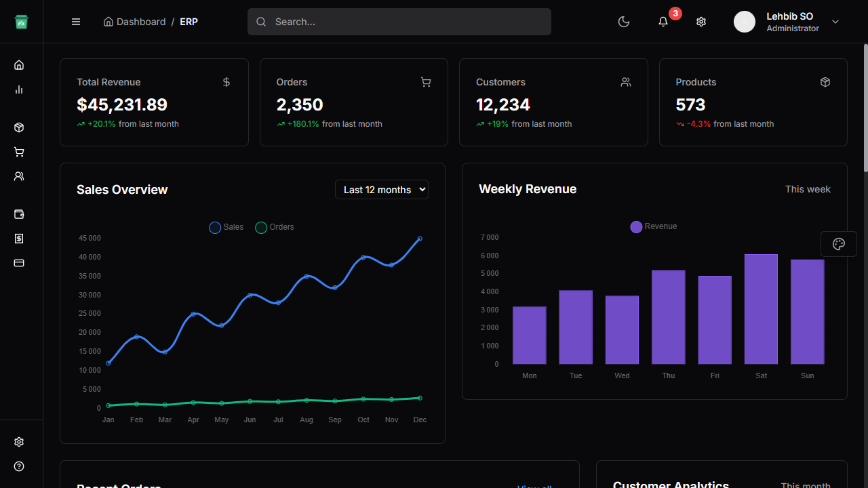Open the invoices dollar-document icon

(x=19, y=239)
